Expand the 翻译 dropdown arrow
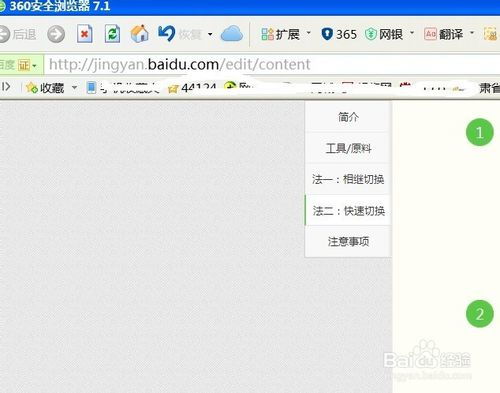Viewport: 500px width, 393px height. [472, 33]
